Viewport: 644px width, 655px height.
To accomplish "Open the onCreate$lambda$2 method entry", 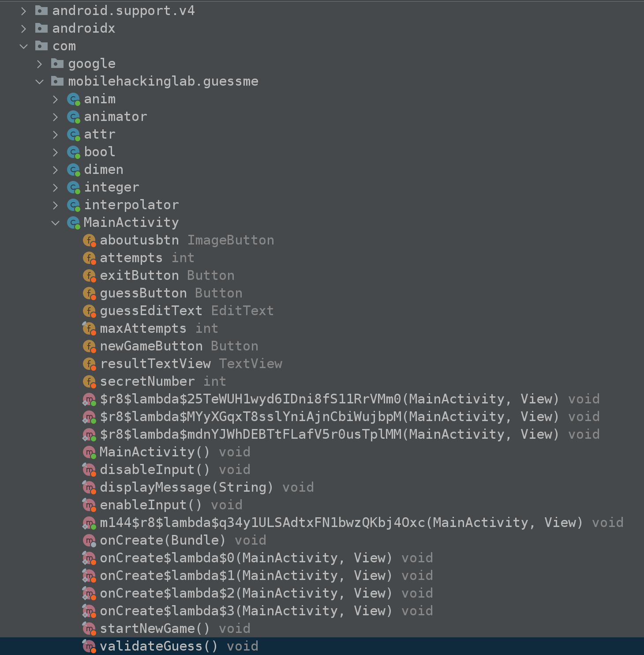I will click(x=246, y=593).
